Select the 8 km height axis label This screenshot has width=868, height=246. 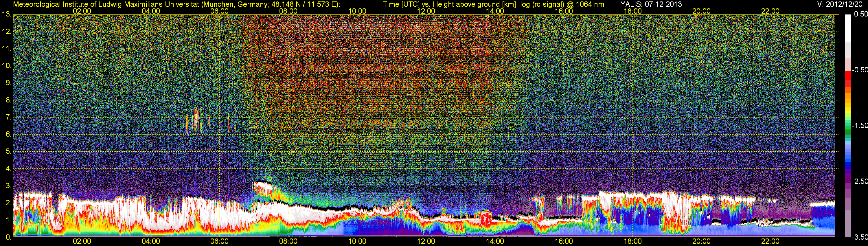(8, 100)
